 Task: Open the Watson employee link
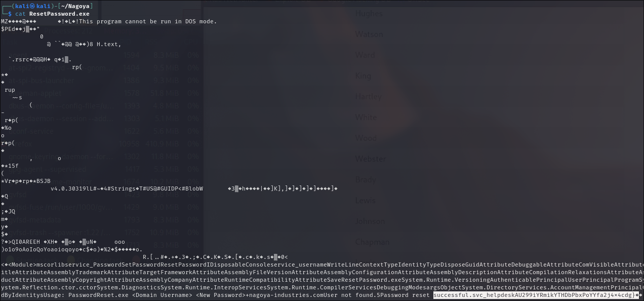tap(371, 34)
